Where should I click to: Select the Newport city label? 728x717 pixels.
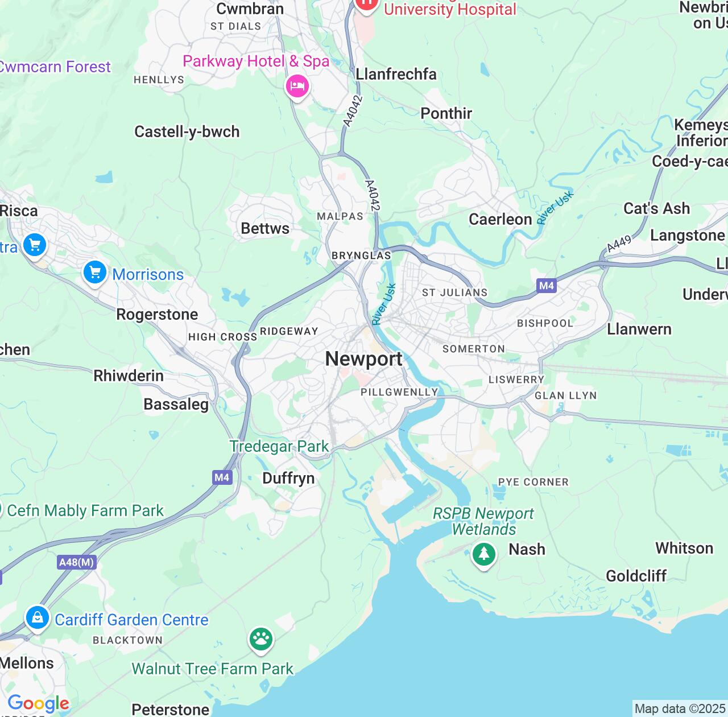364,359
